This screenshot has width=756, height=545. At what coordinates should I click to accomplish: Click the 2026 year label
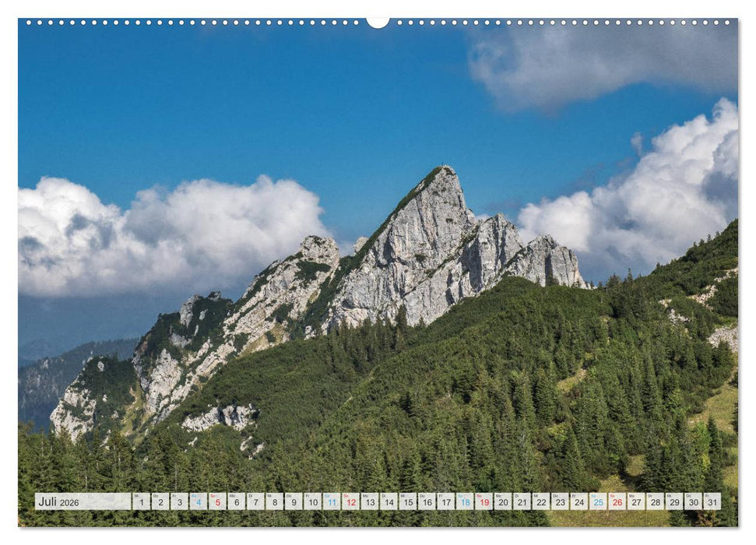(69, 501)
